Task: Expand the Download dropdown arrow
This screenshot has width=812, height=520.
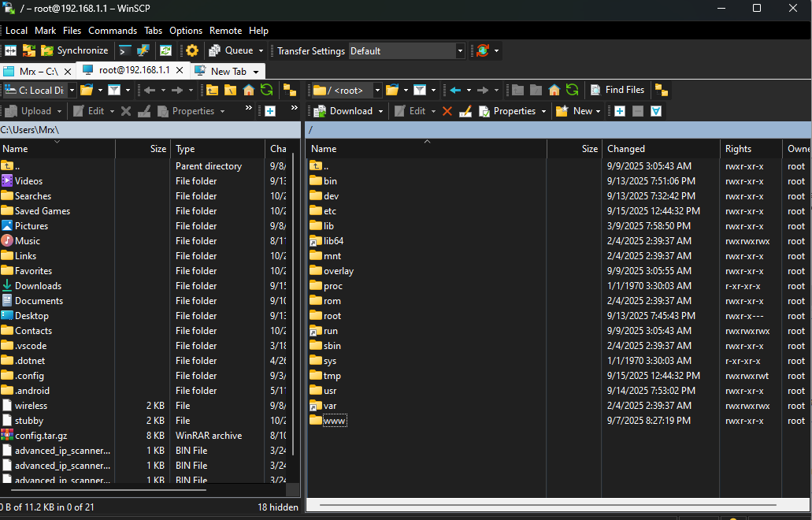Action: coord(380,111)
